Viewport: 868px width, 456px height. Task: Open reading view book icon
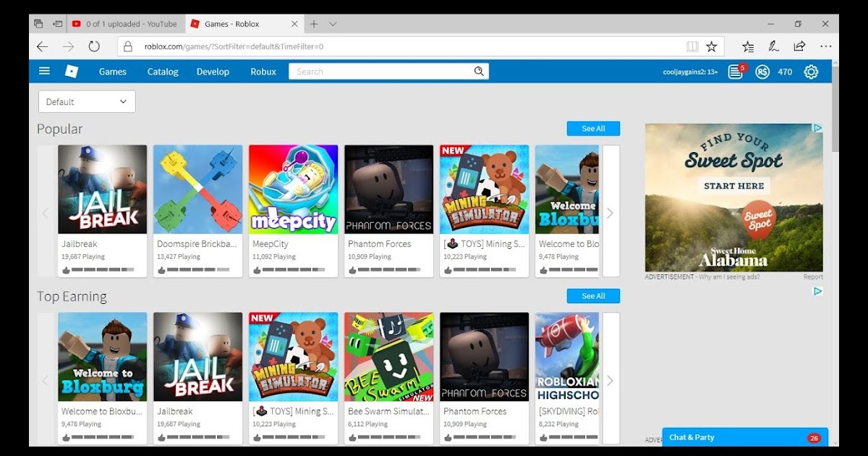692,46
